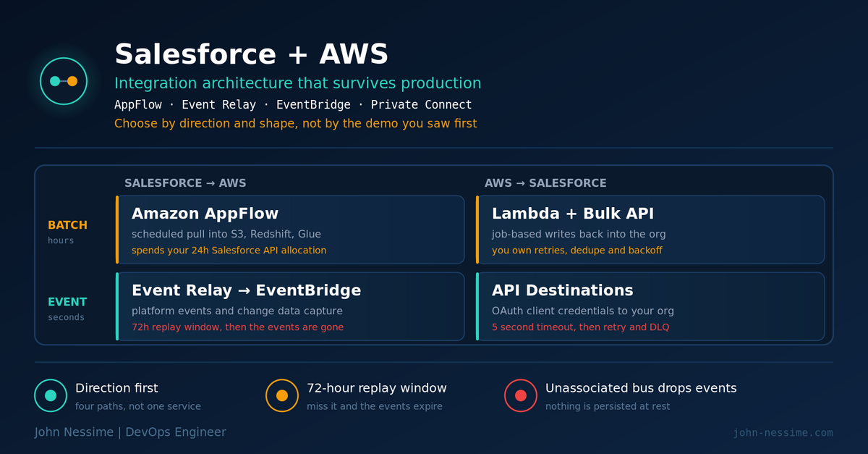Click the '72-hour replay window' heading
The height and width of the screenshot is (454, 868).
coord(377,388)
